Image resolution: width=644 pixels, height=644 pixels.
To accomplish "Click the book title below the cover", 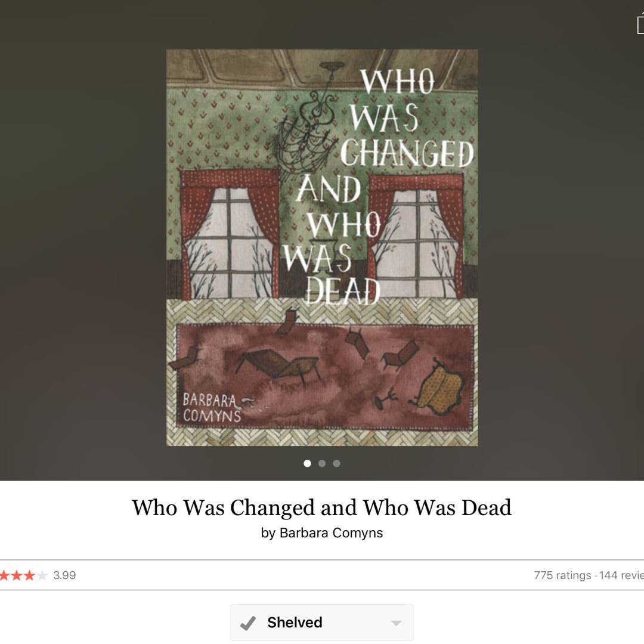I will coord(322,507).
